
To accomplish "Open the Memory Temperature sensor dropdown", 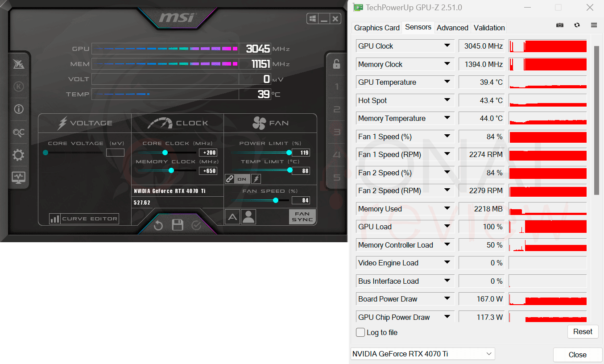I will click(447, 118).
